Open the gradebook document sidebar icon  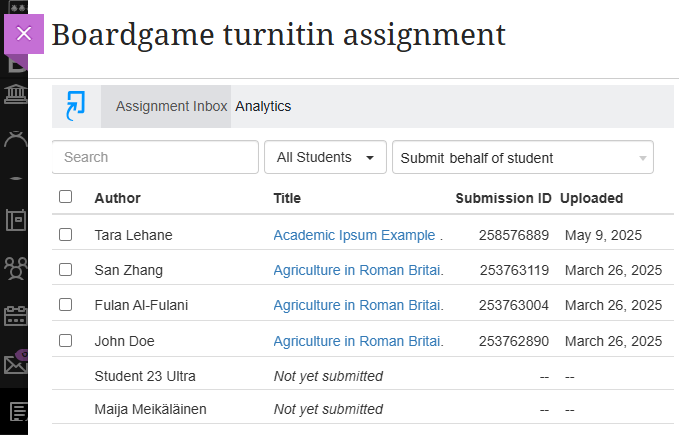pyautogui.click(x=15, y=411)
